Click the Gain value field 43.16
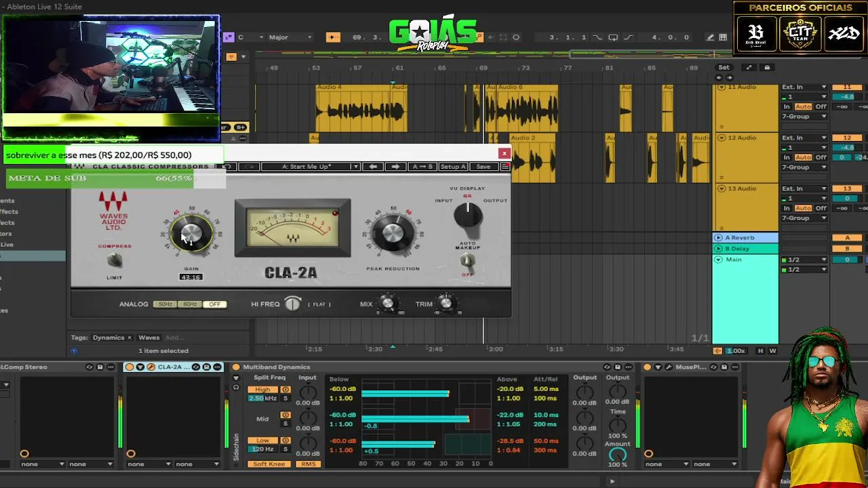The width and height of the screenshot is (868, 488). [x=191, y=277]
